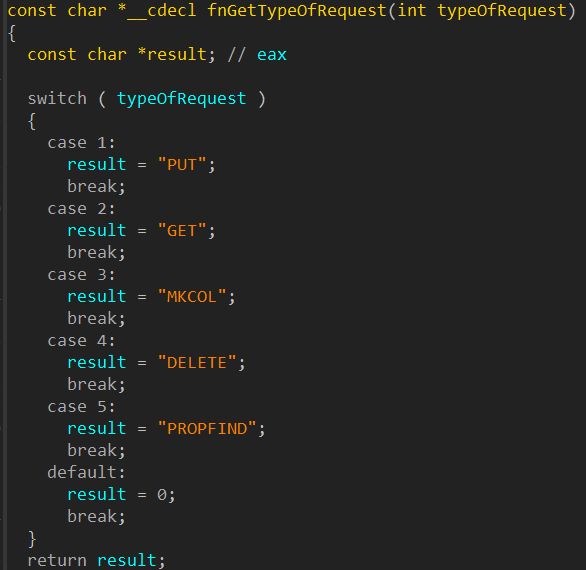
Task: Select the "PUT" string literal
Action: [182, 165]
